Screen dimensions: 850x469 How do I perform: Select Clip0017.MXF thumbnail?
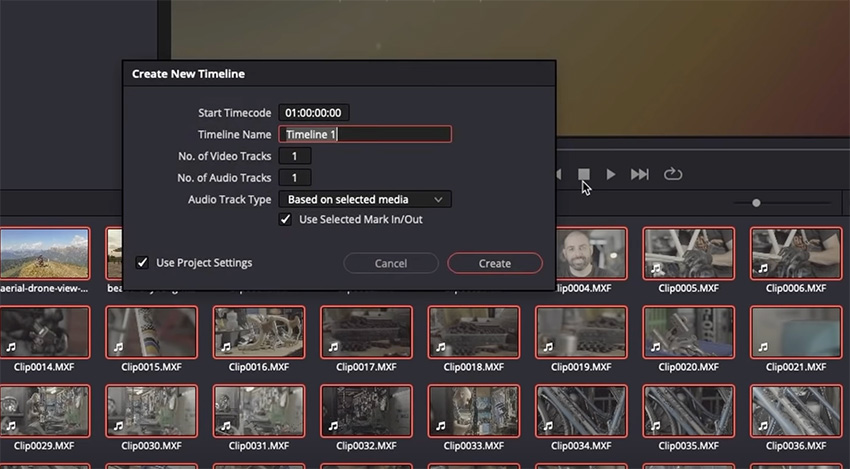[366, 332]
